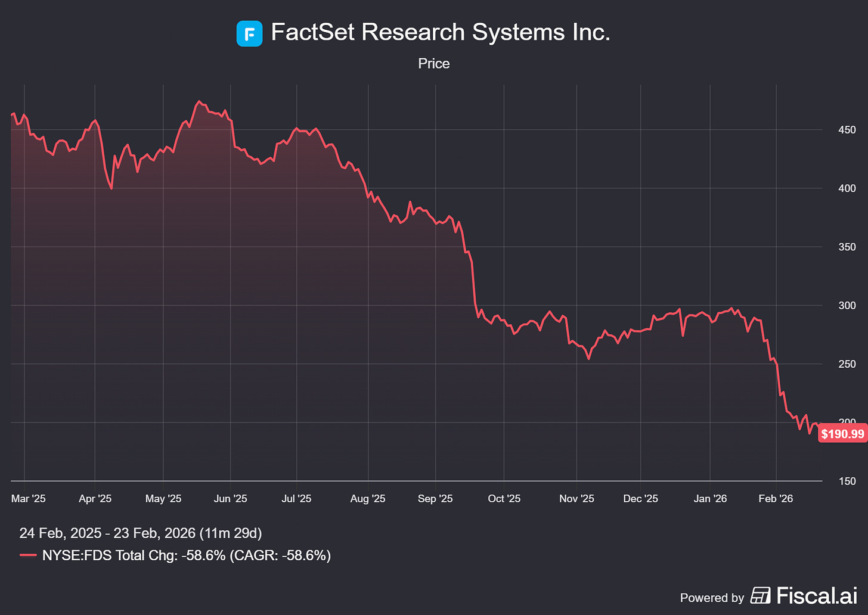Click the Apr '25 axis label

(95, 499)
